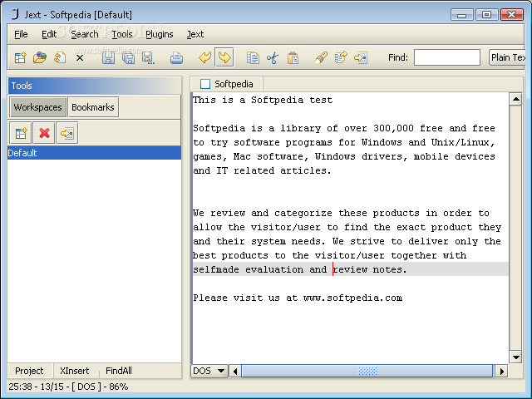
Task: Undo the last action via the toolbar
Action: click(205, 57)
